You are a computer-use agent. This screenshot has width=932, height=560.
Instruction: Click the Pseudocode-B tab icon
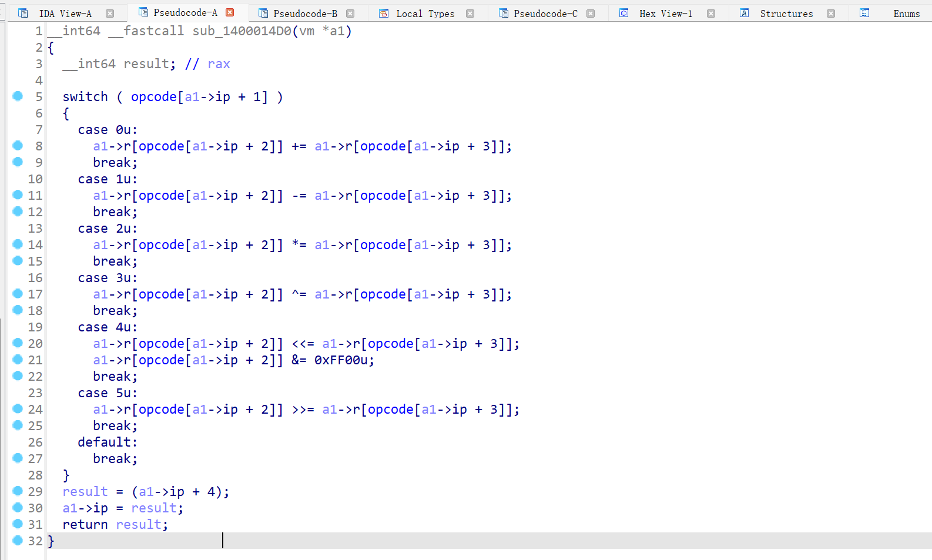pyautogui.click(x=263, y=13)
